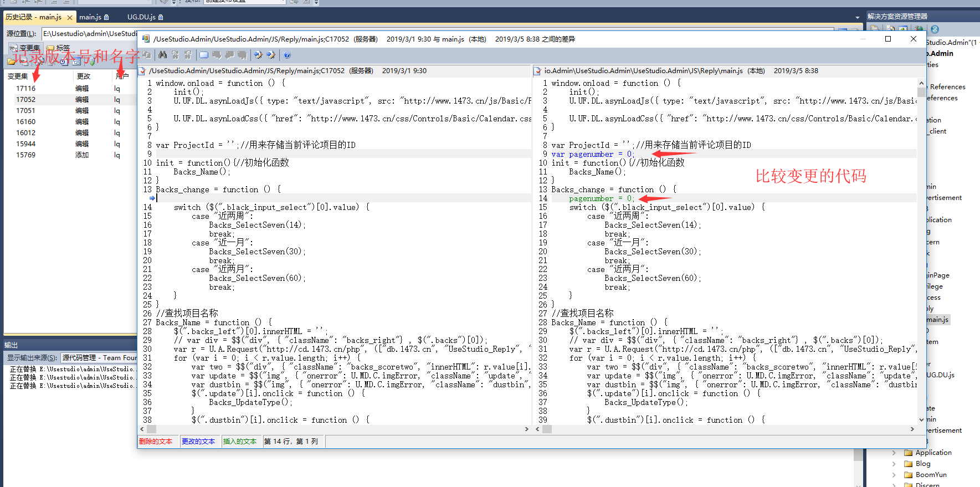Click the Application folder icon

pyautogui.click(x=908, y=453)
